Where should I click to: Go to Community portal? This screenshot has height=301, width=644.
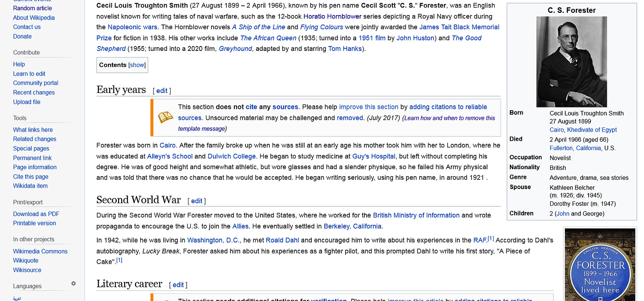(x=36, y=83)
